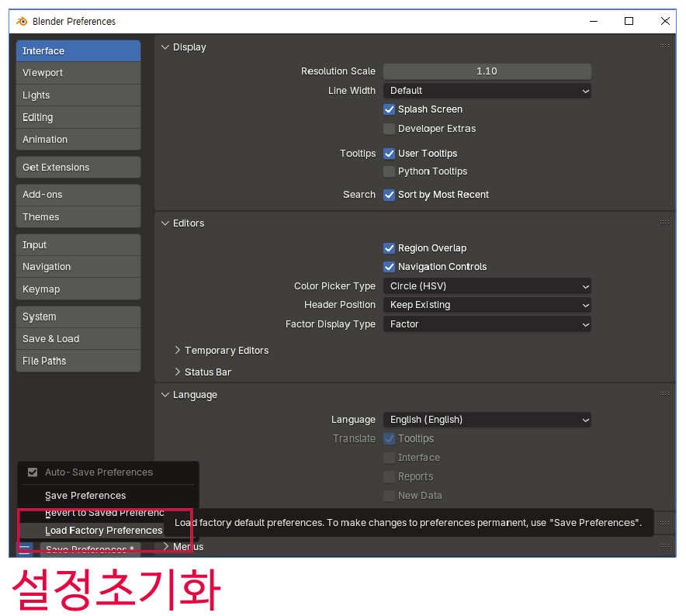Viewport: 686px width, 616px height.
Task: Maximize the Blender Preferences window
Action: (629, 21)
